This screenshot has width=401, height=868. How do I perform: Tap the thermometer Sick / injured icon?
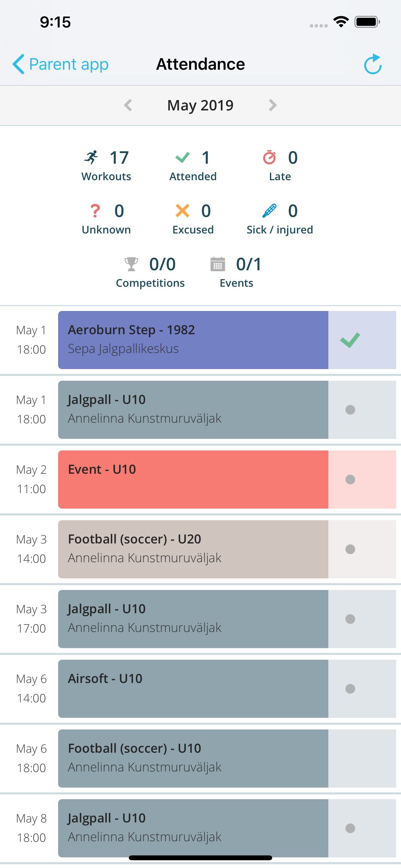269,211
